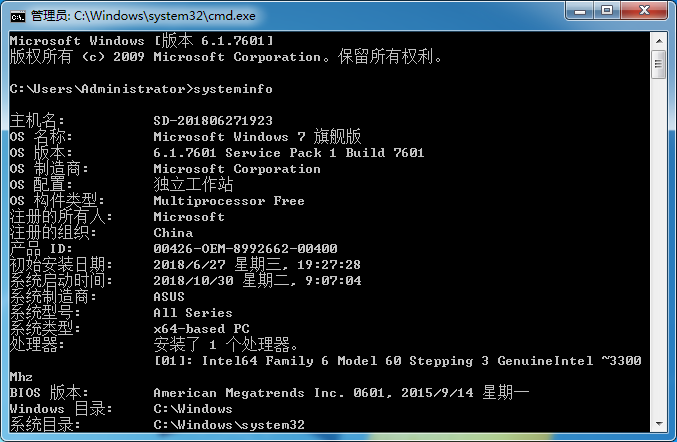677x442 pixels.
Task: Click the scrollbar up arrow
Action: [659, 41]
